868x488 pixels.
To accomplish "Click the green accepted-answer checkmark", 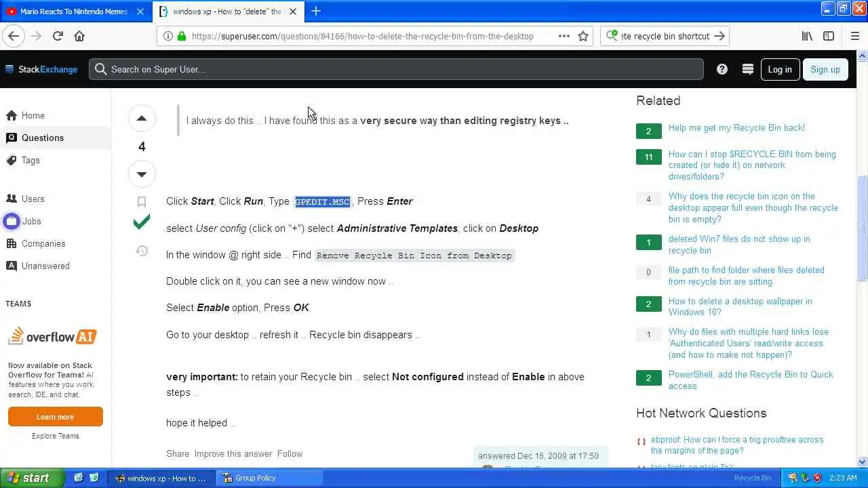I will [x=142, y=222].
